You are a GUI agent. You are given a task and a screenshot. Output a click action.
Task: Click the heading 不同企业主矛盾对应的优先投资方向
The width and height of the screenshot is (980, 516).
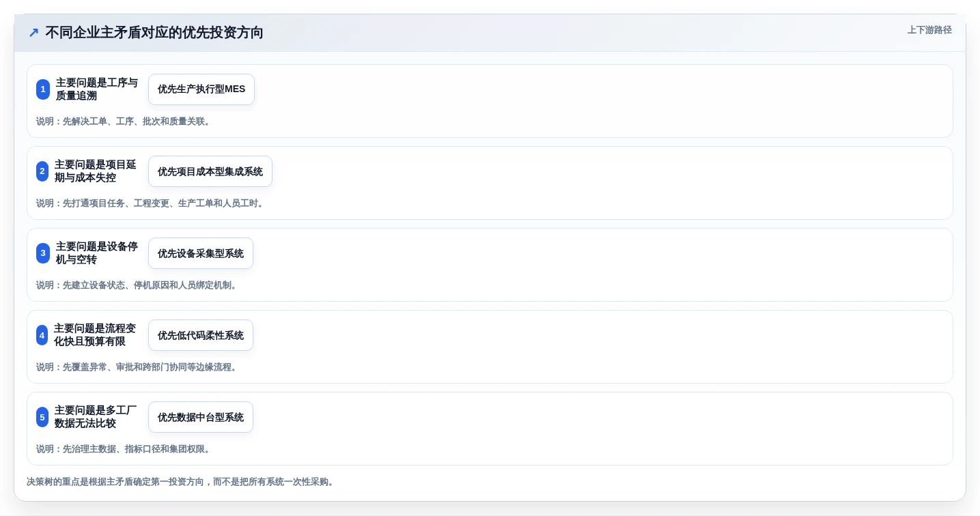[154, 33]
